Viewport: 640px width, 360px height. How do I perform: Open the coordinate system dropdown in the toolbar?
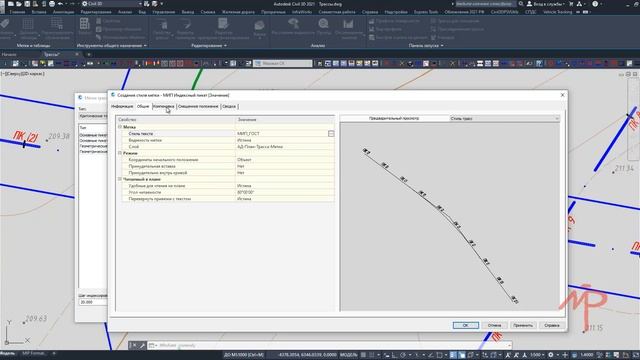pyautogui.click(x=282, y=63)
